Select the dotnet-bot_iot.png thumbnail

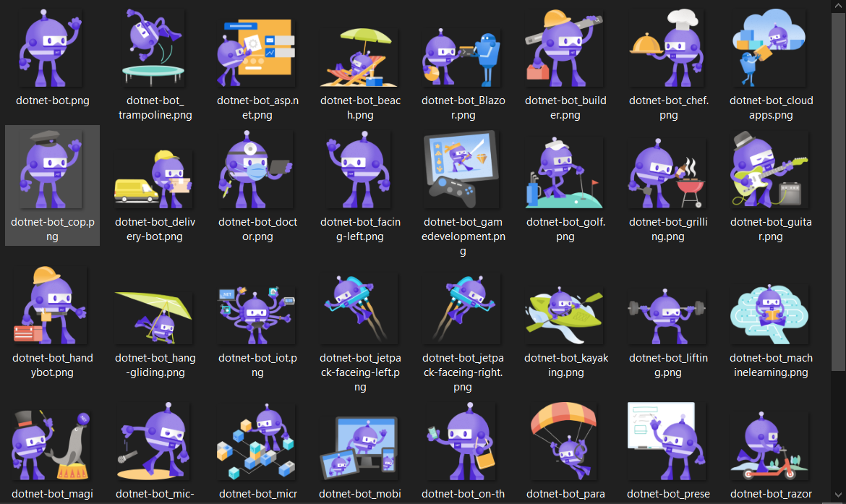(x=257, y=315)
